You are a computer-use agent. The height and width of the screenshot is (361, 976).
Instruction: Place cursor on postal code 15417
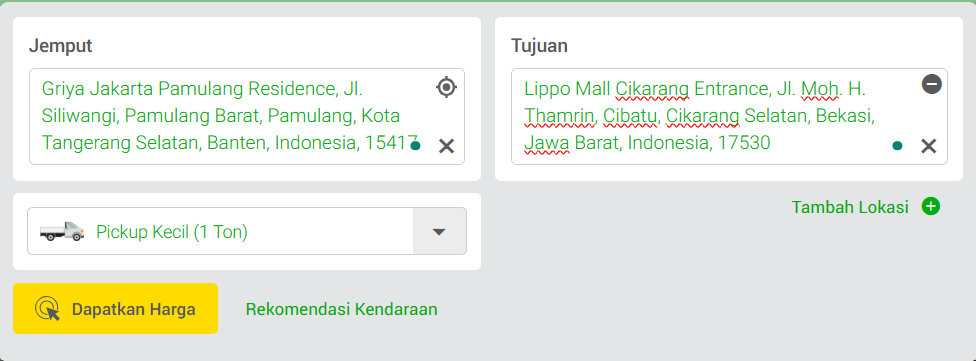(391, 143)
